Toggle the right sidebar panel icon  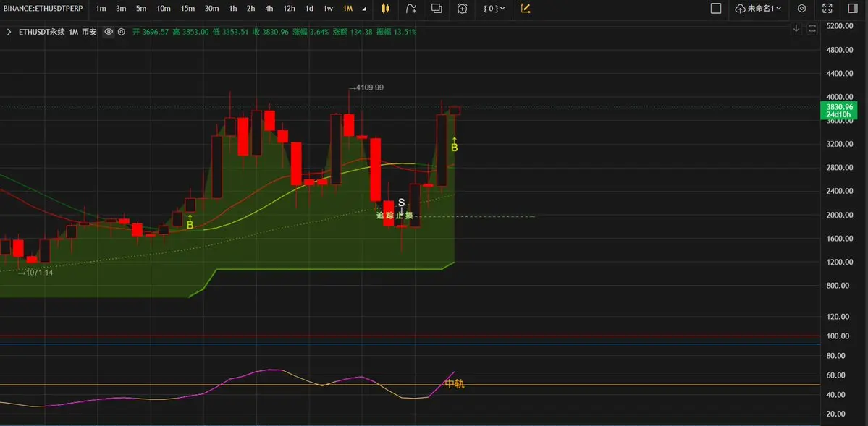click(853, 8)
